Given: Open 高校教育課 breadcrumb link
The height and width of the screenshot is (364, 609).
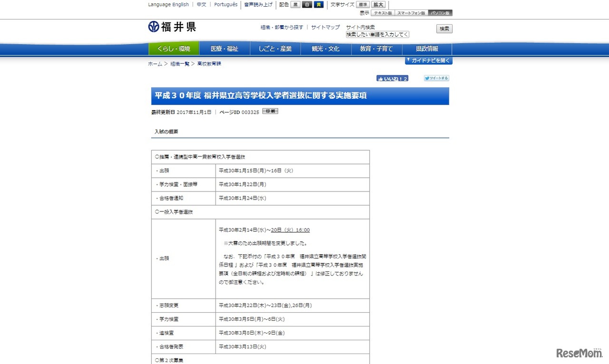Looking at the screenshot, I should coord(208,63).
